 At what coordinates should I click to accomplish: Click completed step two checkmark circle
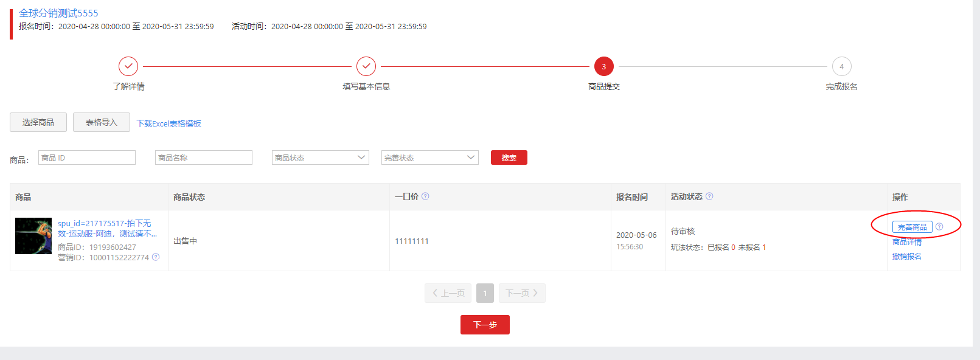pos(366,66)
